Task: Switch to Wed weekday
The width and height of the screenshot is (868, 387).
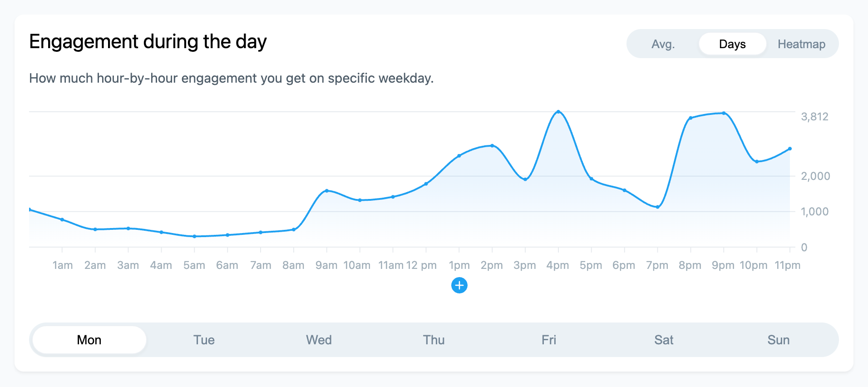Action: [319, 340]
